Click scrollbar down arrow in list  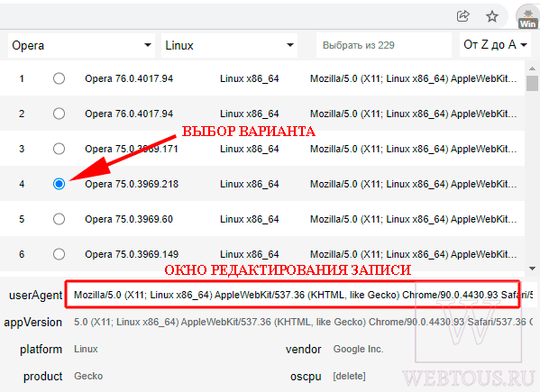(x=532, y=269)
